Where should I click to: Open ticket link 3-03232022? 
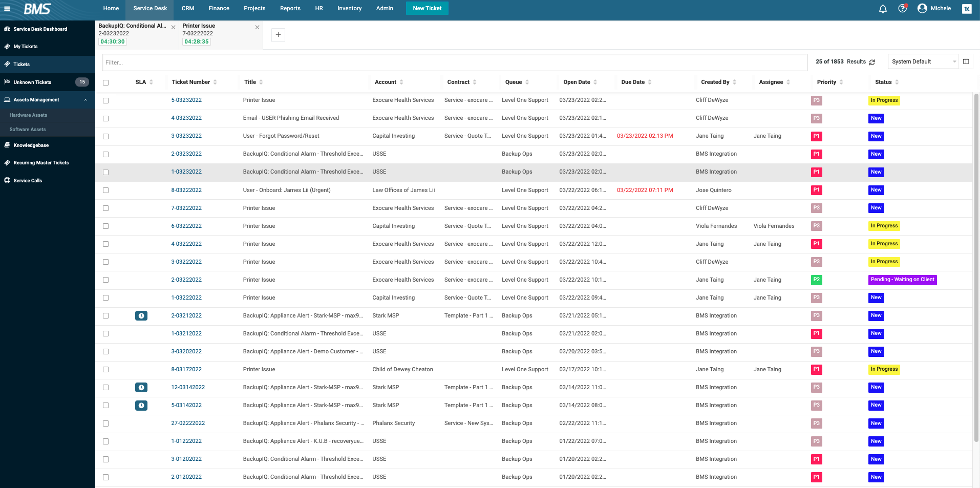tap(186, 136)
